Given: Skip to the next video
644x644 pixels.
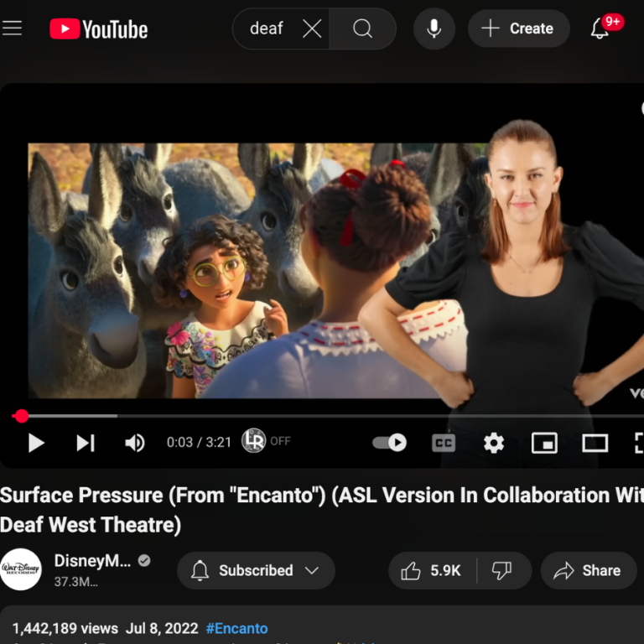Looking at the screenshot, I should click(86, 443).
